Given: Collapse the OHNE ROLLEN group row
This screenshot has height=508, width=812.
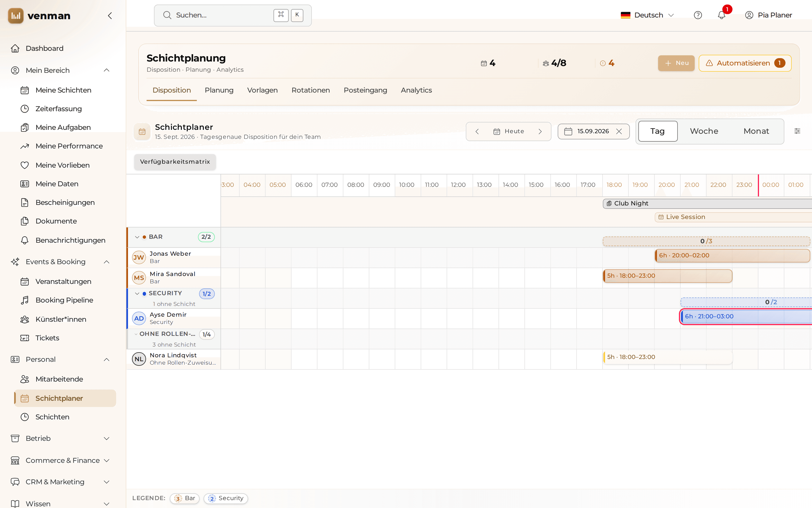Looking at the screenshot, I should [136, 334].
